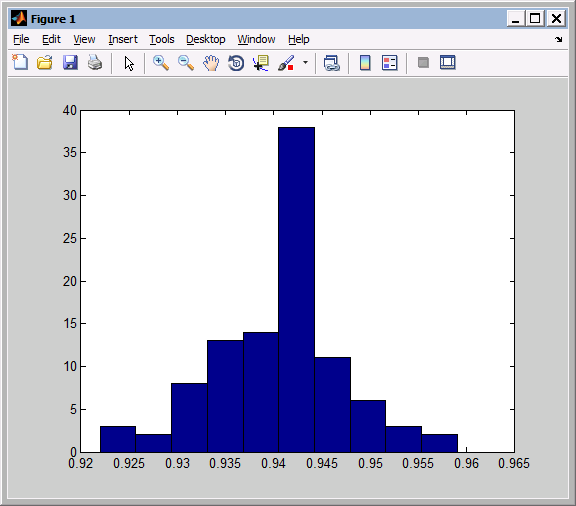This screenshot has height=506, width=576.
Task: Open the Help menu
Action: point(299,39)
